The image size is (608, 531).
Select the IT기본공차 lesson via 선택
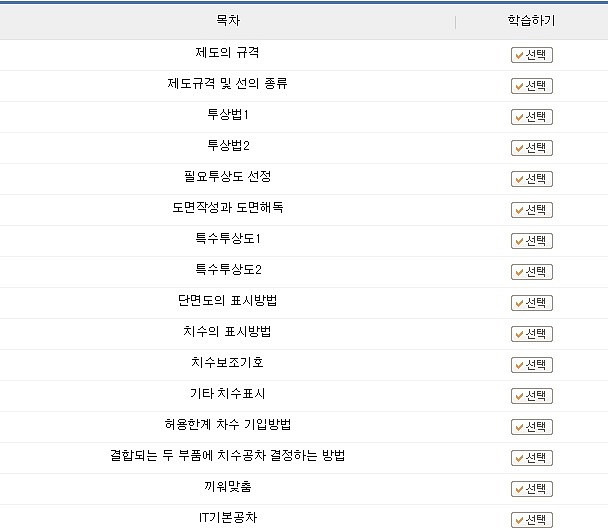[532, 520]
